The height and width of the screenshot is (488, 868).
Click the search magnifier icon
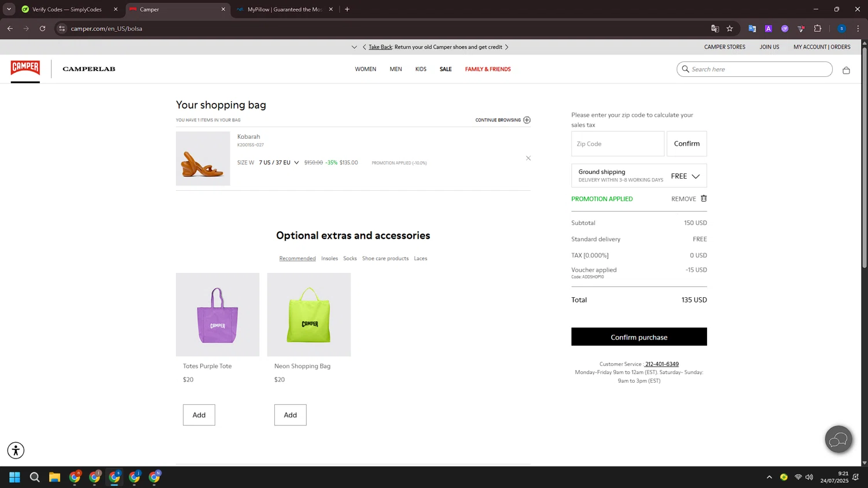coord(686,69)
